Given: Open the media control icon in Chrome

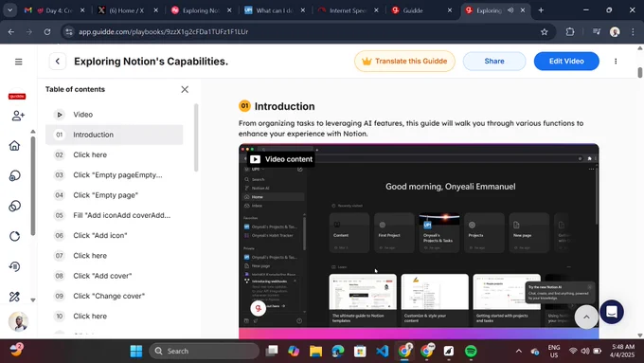Looking at the screenshot, I should pyautogui.click(x=597, y=31).
